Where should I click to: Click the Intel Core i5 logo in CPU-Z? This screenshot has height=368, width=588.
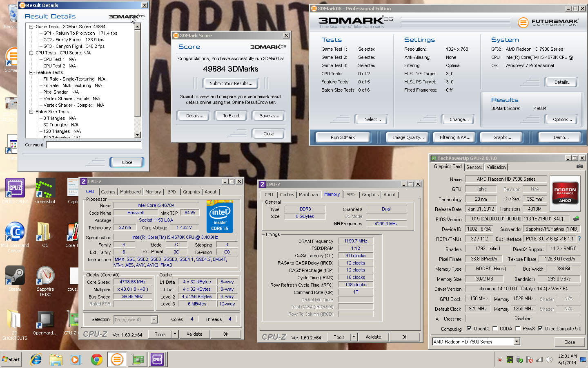click(x=220, y=217)
